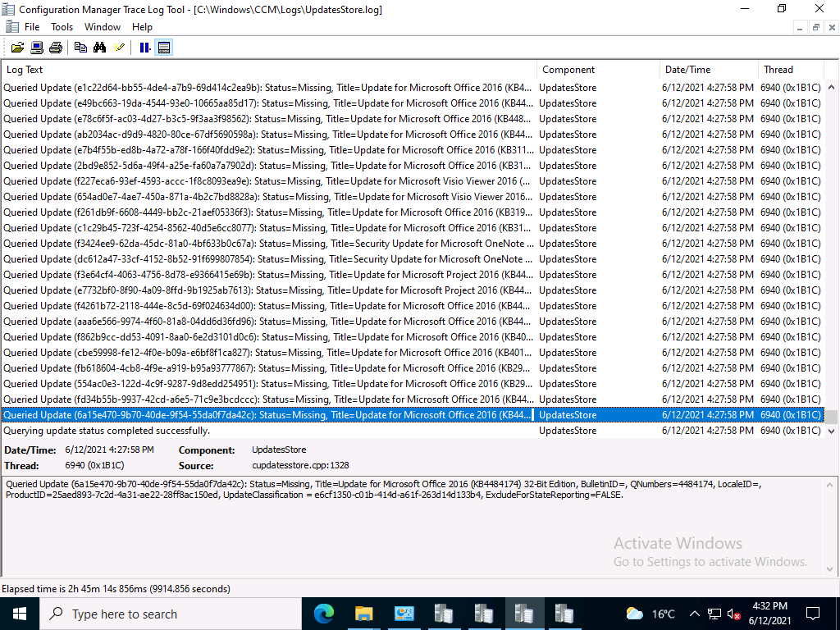The image size is (840, 630).
Task: Select OneNote security update entry dc612a47-33cf
Action: pyautogui.click(x=413, y=258)
